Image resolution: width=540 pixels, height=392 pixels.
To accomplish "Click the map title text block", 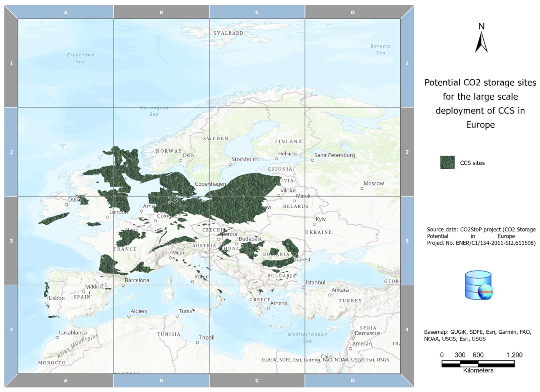I will pyautogui.click(x=480, y=104).
